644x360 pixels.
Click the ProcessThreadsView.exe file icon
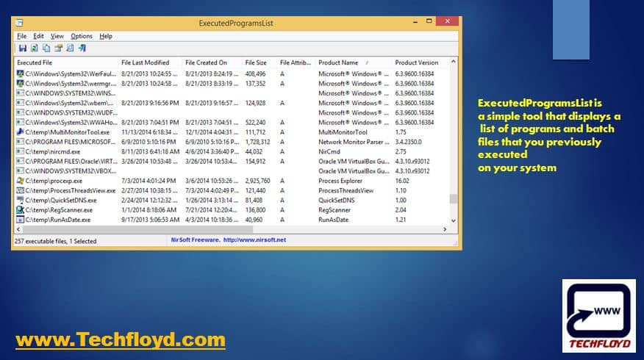pyautogui.click(x=20, y=190)
